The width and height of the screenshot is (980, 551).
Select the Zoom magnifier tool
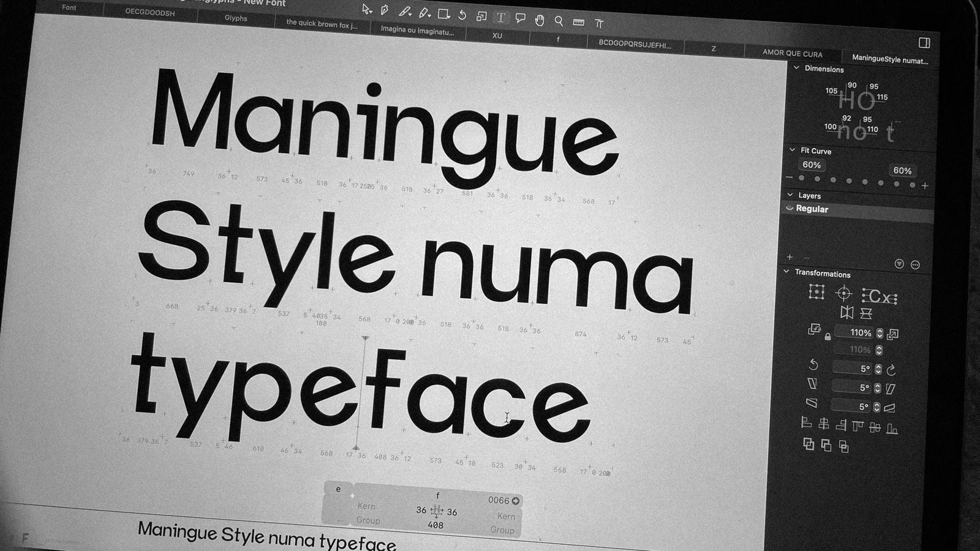[559, 21]
